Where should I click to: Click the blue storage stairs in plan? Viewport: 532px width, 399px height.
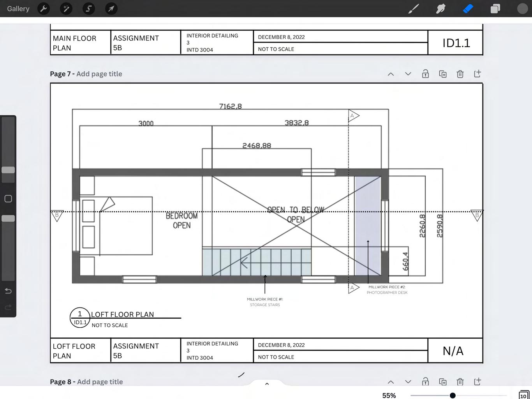[257, 262]
